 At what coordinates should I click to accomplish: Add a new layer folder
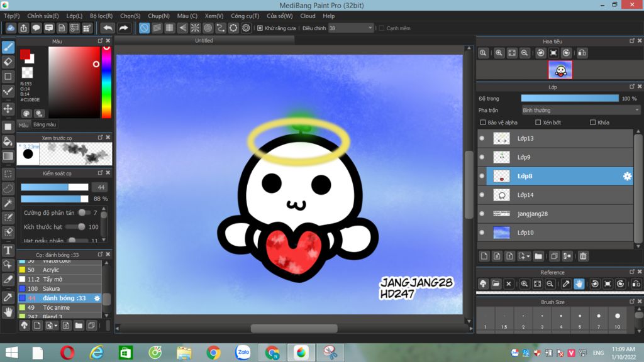pyautogui.click(x=538, y=256)
